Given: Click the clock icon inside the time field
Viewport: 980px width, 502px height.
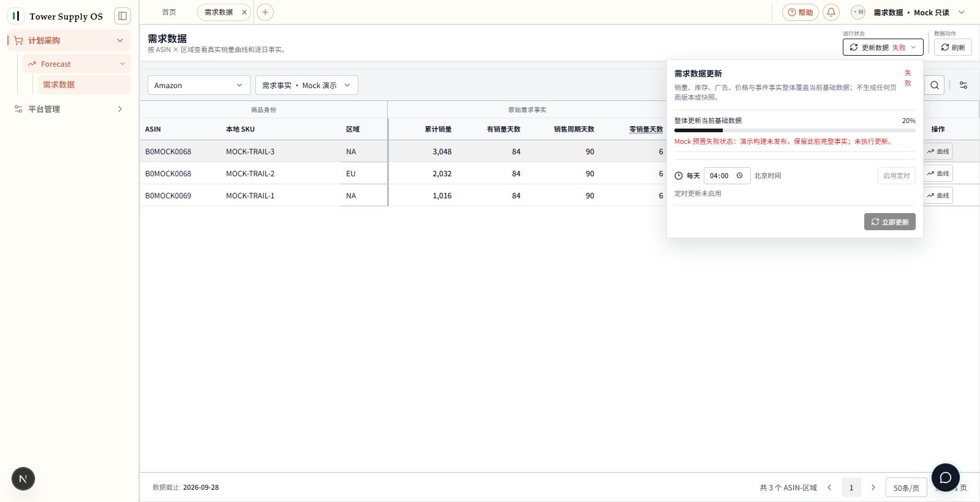Looking at the screenshot, I should click(x=740, y=176).
